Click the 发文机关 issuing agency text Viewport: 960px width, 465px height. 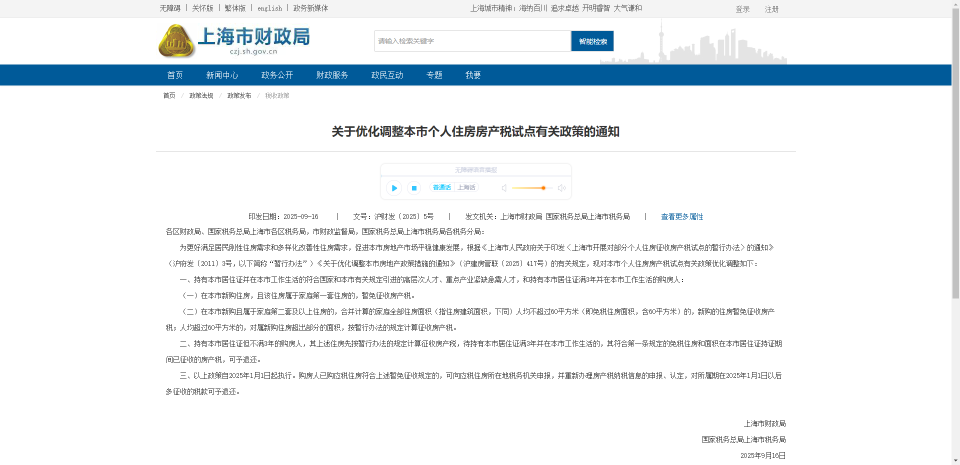(x=547, y=217)
